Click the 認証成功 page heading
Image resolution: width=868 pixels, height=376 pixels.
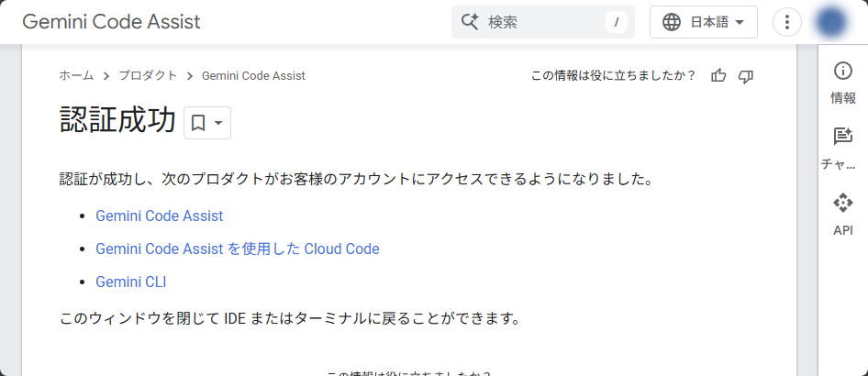coord(117,121)
